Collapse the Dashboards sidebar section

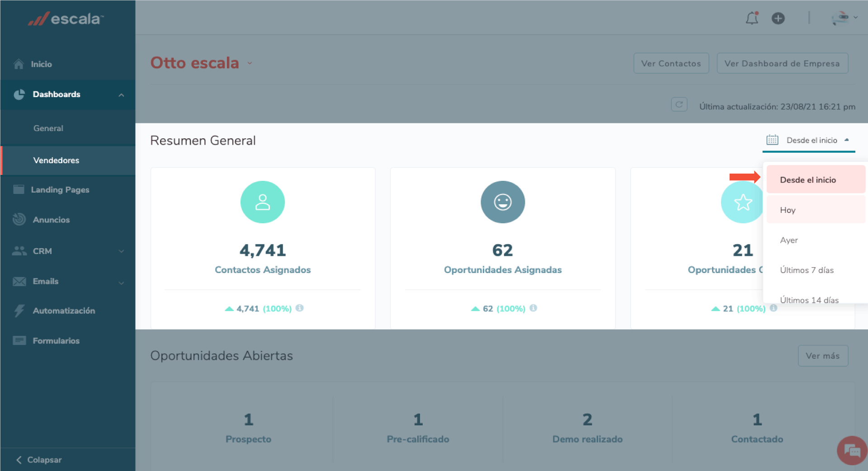(121, 95)
